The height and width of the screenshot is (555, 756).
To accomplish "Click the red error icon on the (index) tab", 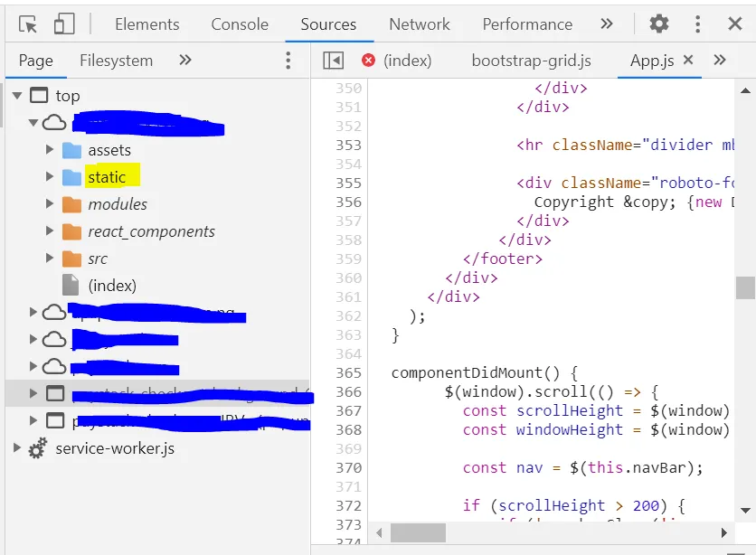I will coord(368,61).
